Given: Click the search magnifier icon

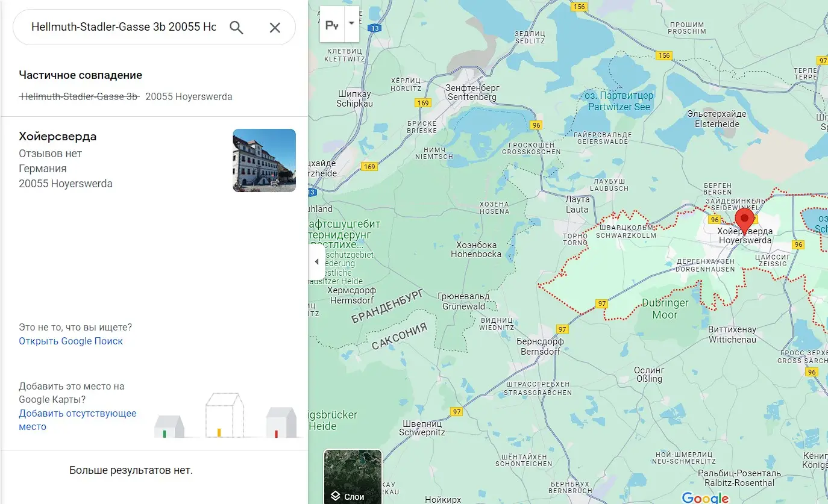Looking at the screenshot, I should 236,27.
